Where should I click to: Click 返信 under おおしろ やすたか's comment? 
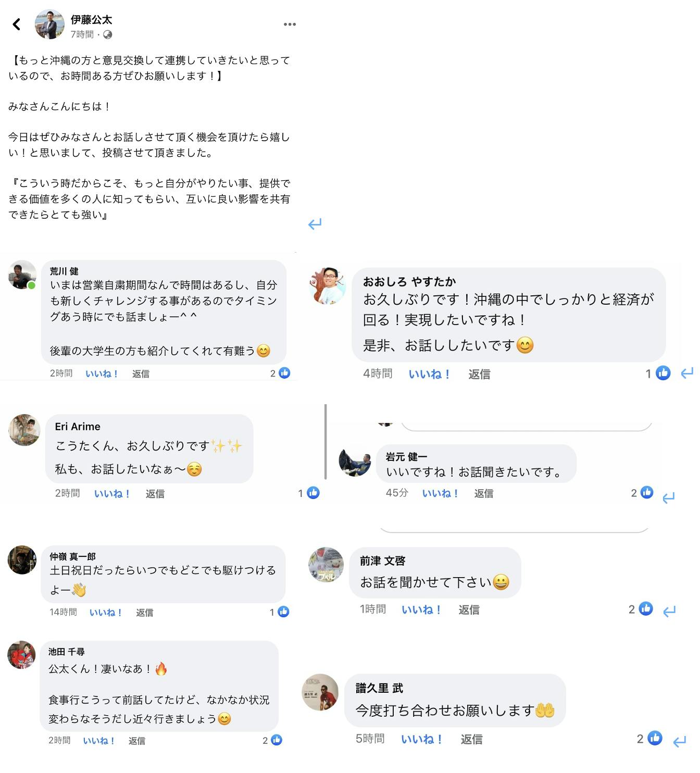point(479,374)
